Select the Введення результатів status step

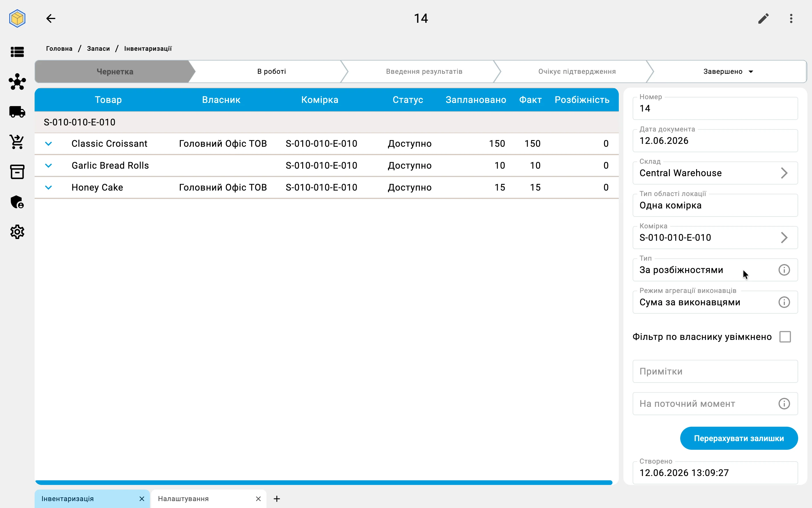point(424,72)
